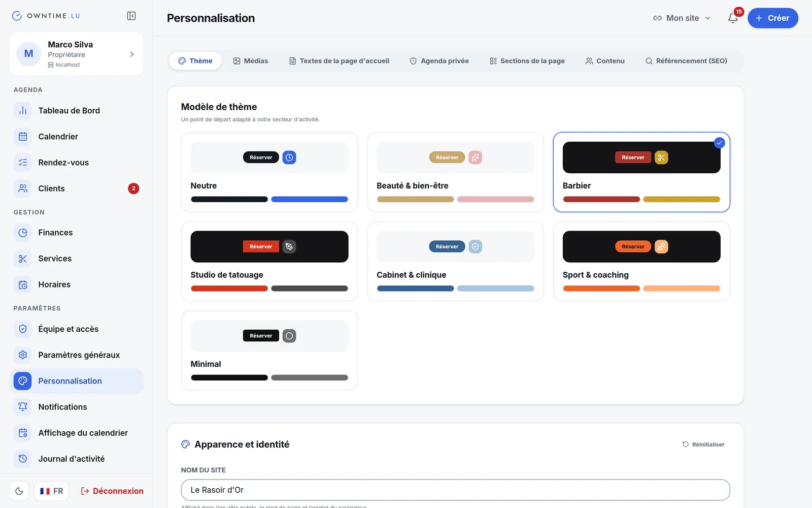Open the Textes de la page d'accueil tab
This screenshot has height=508, width=812.
point(339,61)
